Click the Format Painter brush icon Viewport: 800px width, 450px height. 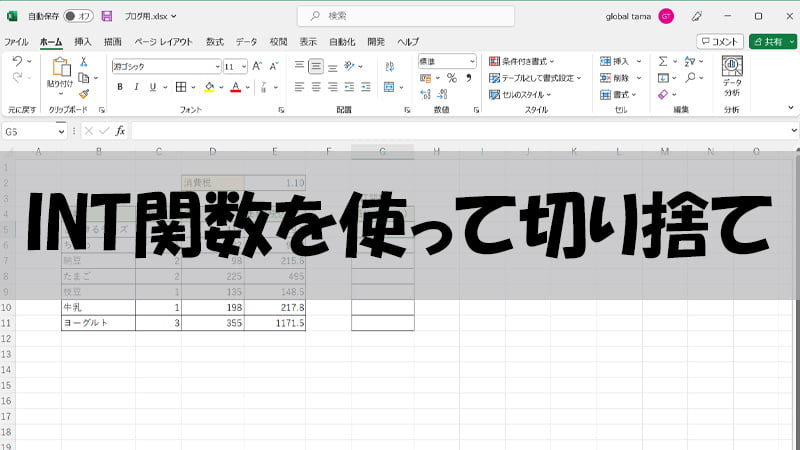coord(84,94)
